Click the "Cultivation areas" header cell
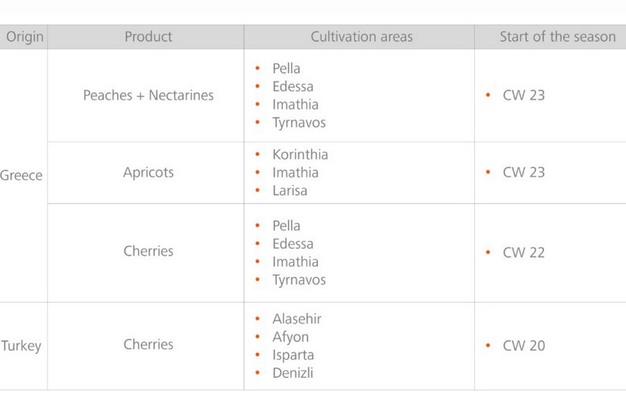The image size is (626, 417). (x=361, y=37)
